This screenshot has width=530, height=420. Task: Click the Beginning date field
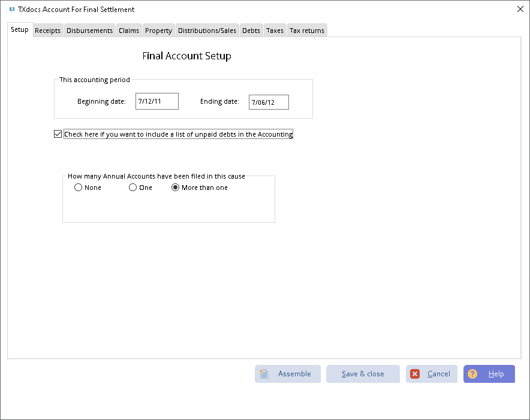point(156,101)
